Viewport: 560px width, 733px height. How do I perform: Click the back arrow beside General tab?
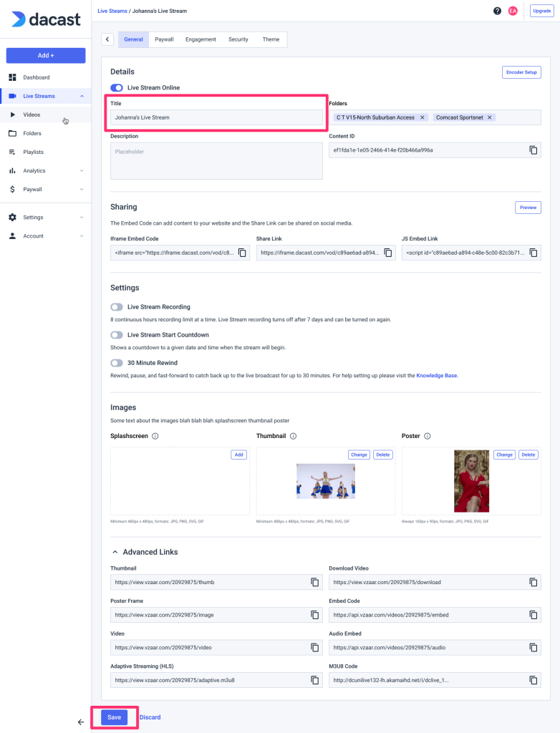(107, 39)
